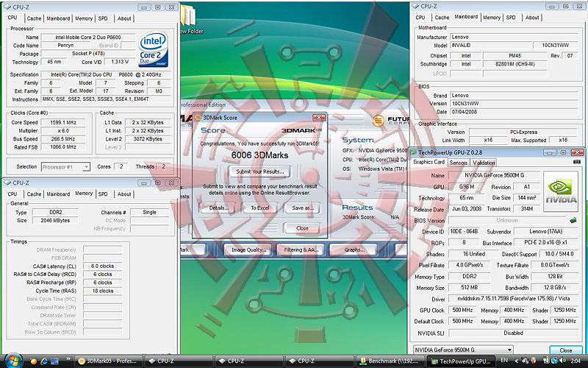Click the taskbar clock showing 2:04

click(576, 361)
